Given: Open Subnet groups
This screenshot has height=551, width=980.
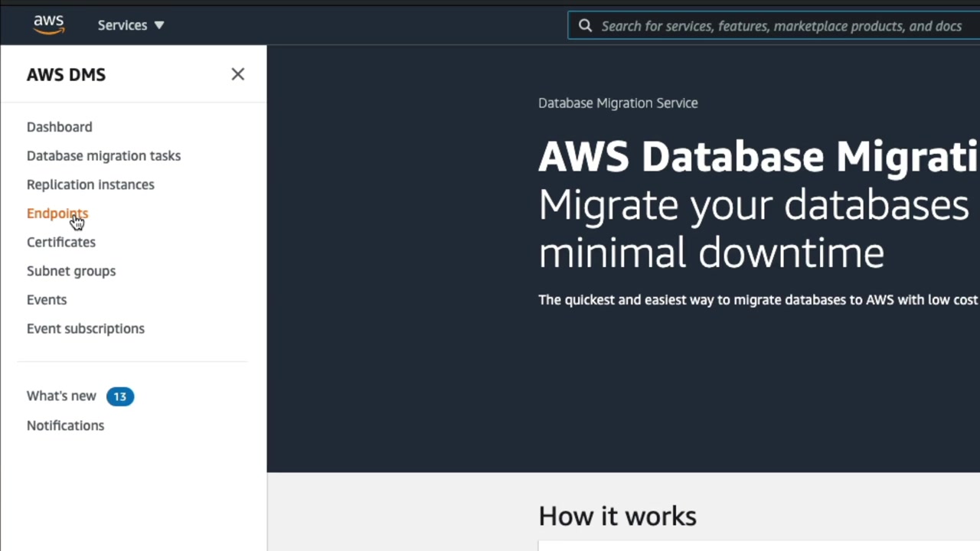Looking at the screenshot, I should (x=71, y=271).
